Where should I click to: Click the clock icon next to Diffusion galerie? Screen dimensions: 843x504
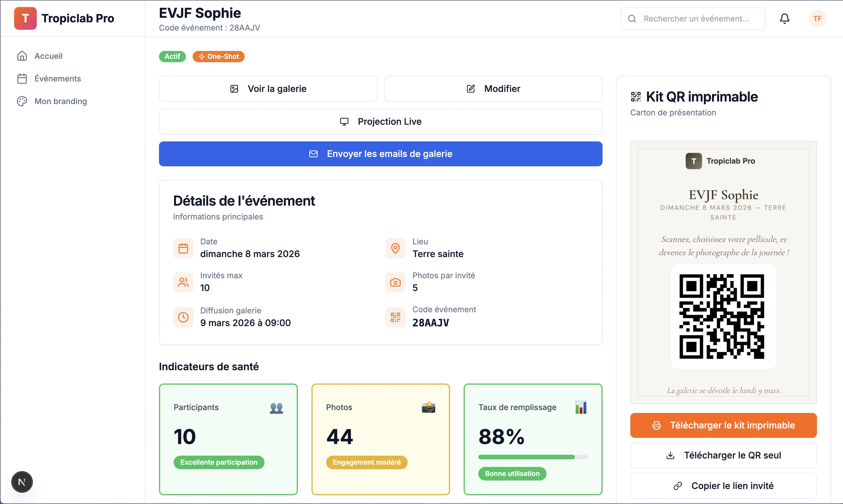pos(183,317)
